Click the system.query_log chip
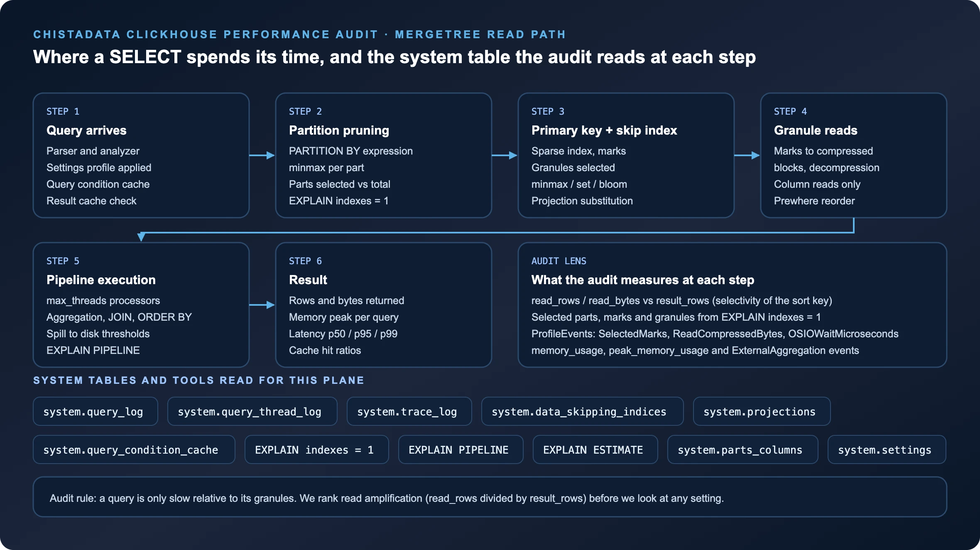 96,411
